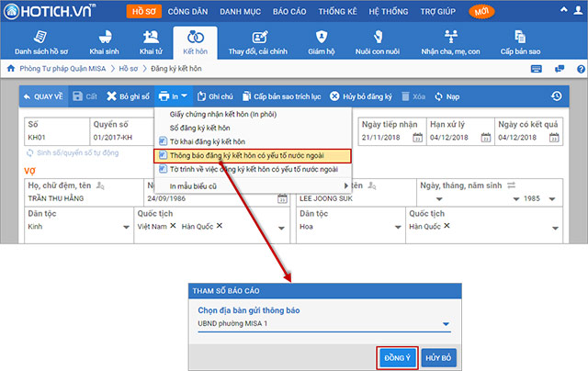The width and height of the screenshot is (588, 371).
Task: Expand In mẫu biểu cũ submenu
Action: click(253, 186)
